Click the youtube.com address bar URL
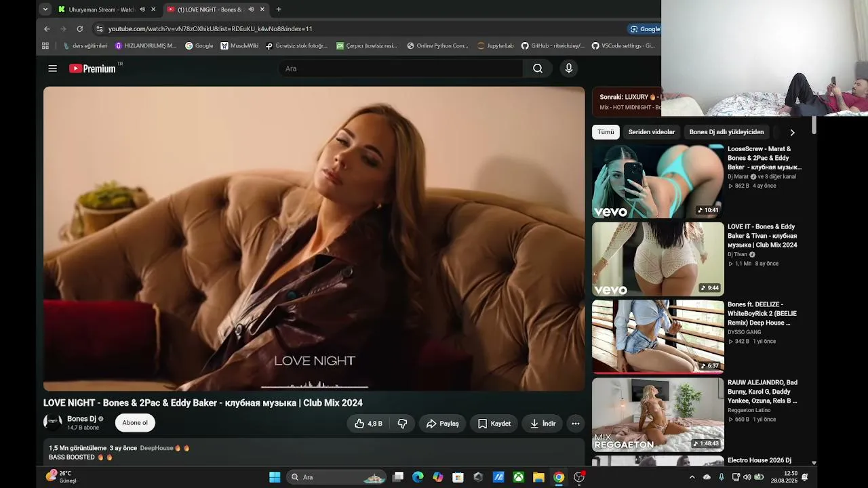Image resolution: width=868 pixels, height=488 pixels. [x=210, y=29]
